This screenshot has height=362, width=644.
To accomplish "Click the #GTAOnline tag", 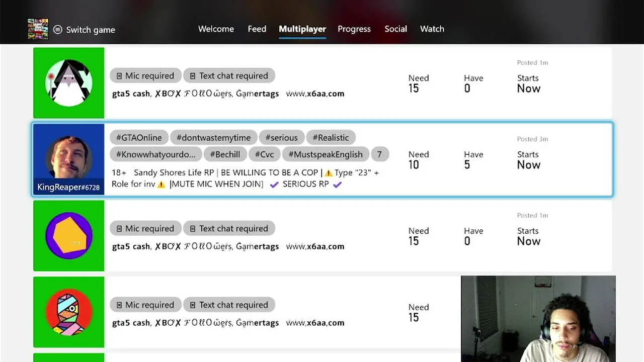I will 139,137.
